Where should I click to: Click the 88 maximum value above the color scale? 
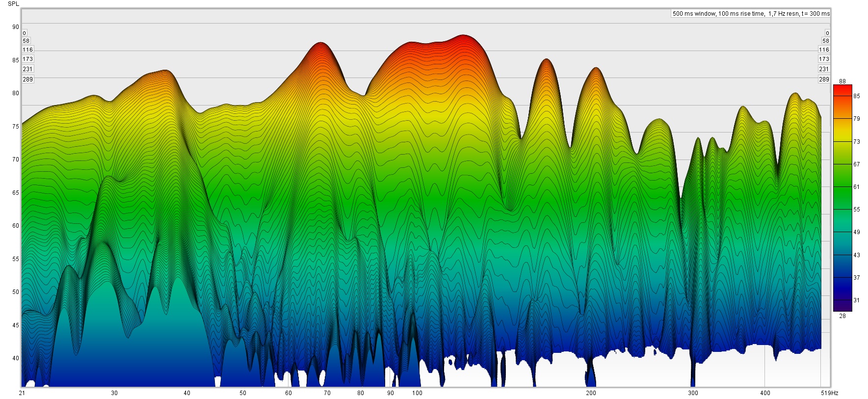(842, 81)
